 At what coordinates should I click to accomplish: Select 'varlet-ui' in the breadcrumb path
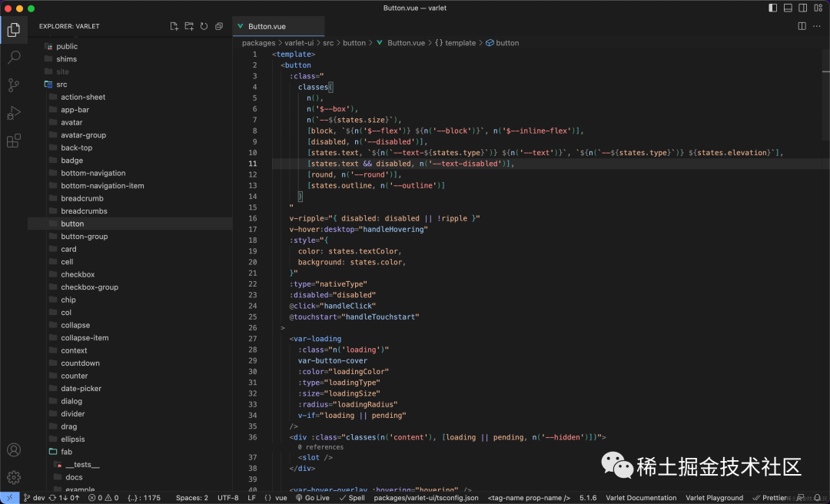[299, 43]
